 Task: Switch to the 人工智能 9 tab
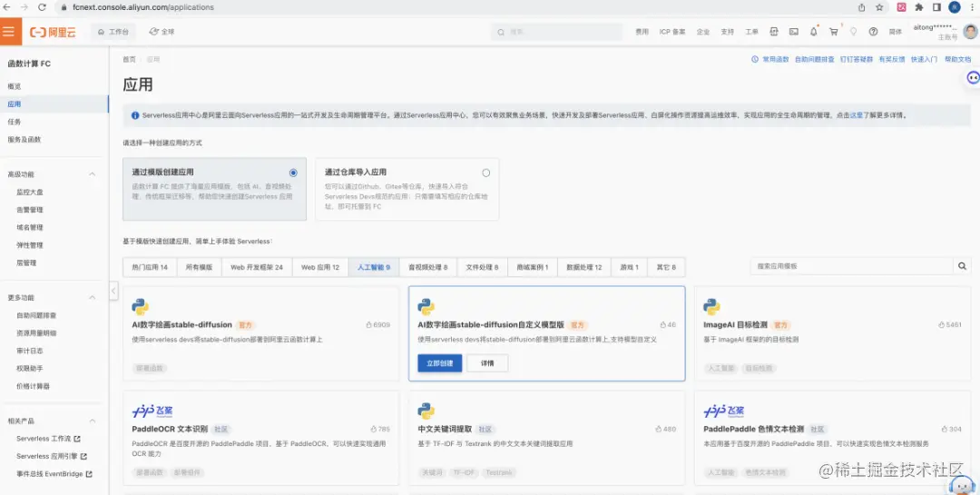coord(374,267)
